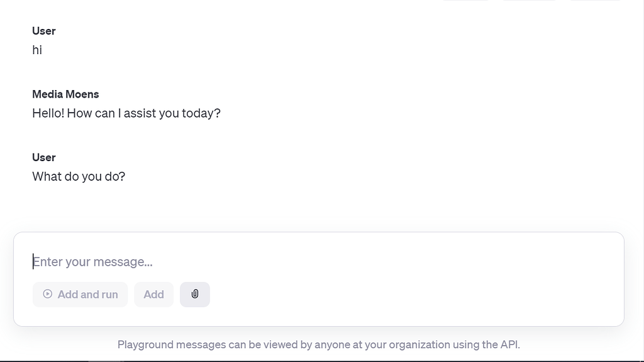The image size is (644, 362).
Task: Click the middle partially visible top button
Action: coord(530,1)
